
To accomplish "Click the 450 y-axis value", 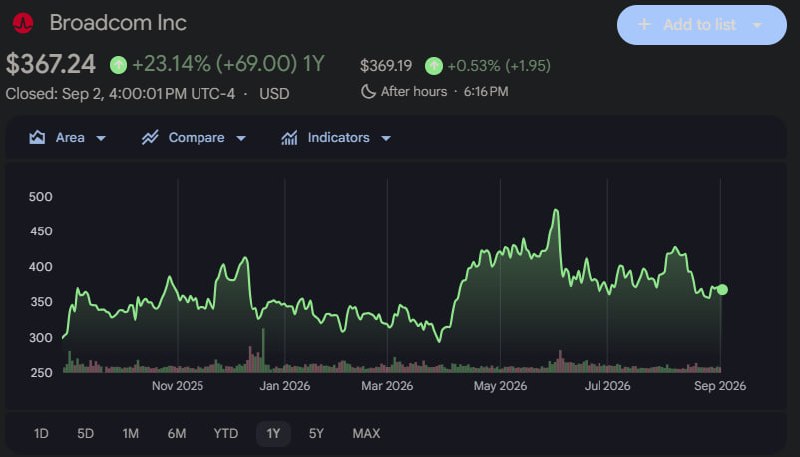I will coord(41,232).
